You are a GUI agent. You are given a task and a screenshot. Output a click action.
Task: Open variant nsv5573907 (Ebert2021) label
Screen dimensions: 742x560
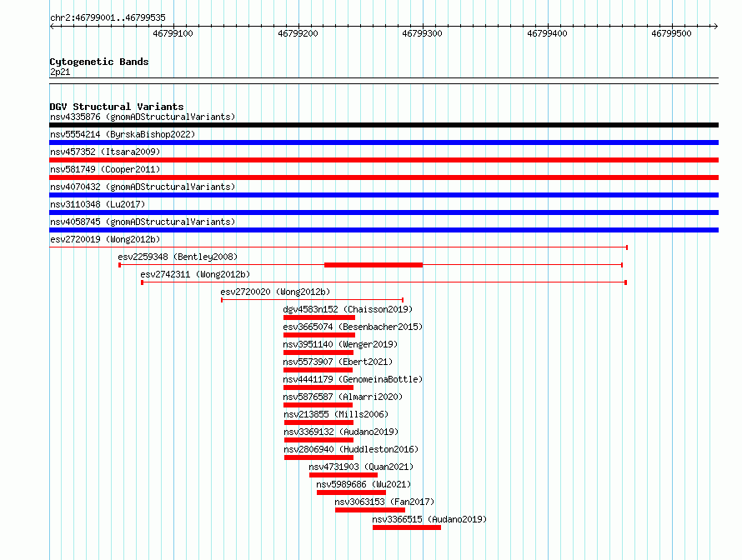tap(338, 362)
